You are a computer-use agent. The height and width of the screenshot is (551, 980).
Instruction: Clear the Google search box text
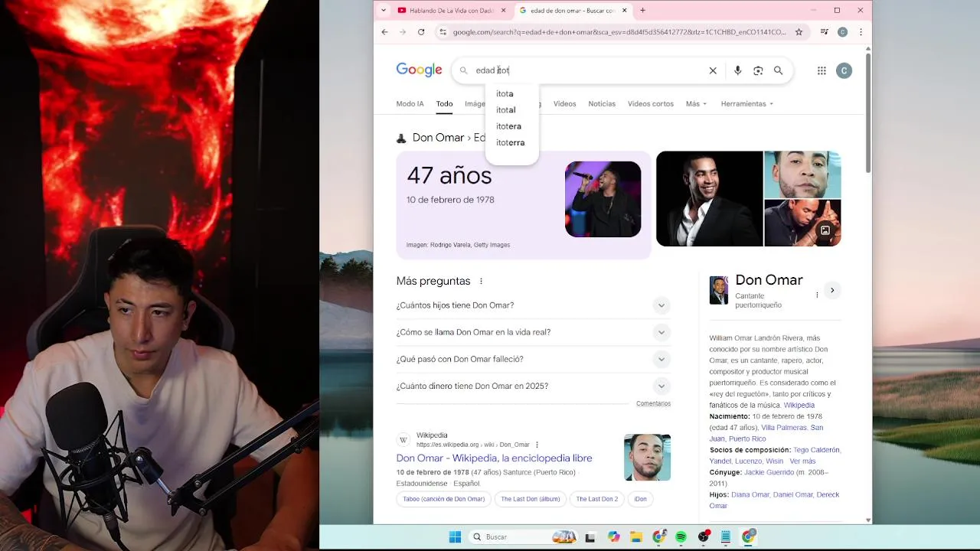pos(713,70)
